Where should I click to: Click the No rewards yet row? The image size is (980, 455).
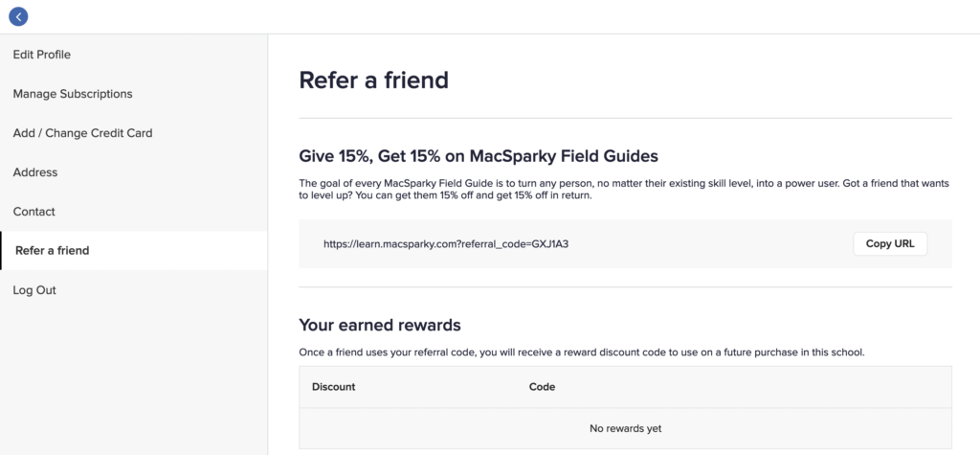pos(626,429)
